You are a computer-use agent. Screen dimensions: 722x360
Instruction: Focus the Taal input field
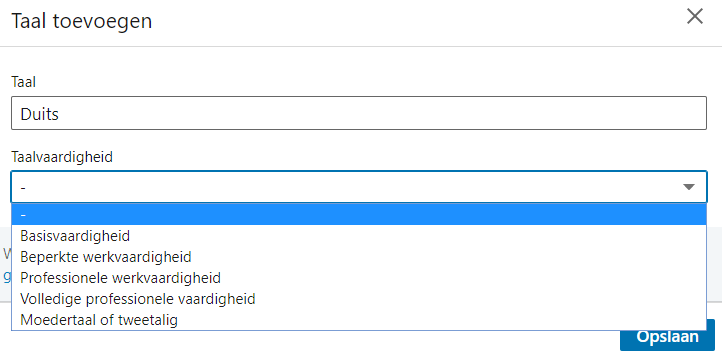point(359,113)
